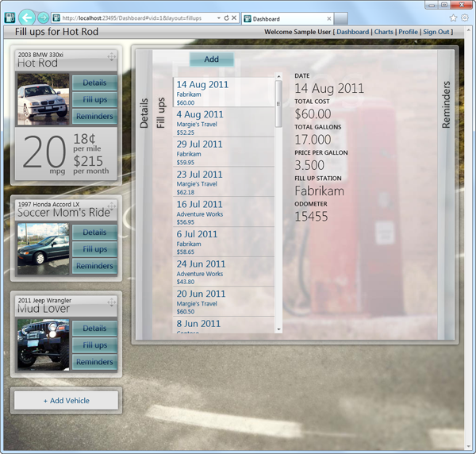Click the 20 mpg statistic on Hot Rod
This screenshot has width=476, height=454.
point(44,155)
